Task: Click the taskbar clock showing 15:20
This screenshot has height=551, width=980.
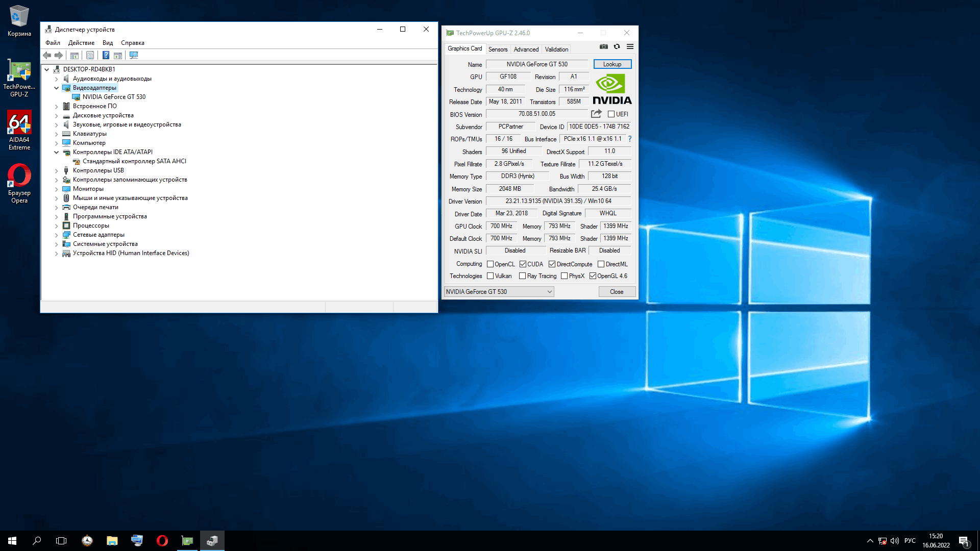Action: pyautogui.click(x=936, y=541)
